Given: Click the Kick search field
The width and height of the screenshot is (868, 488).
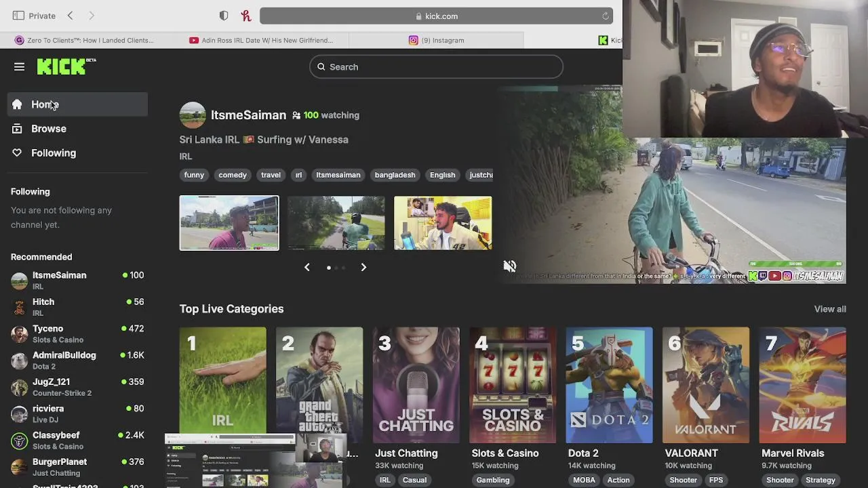Looking at the screenshot, I should pos(436,66).
